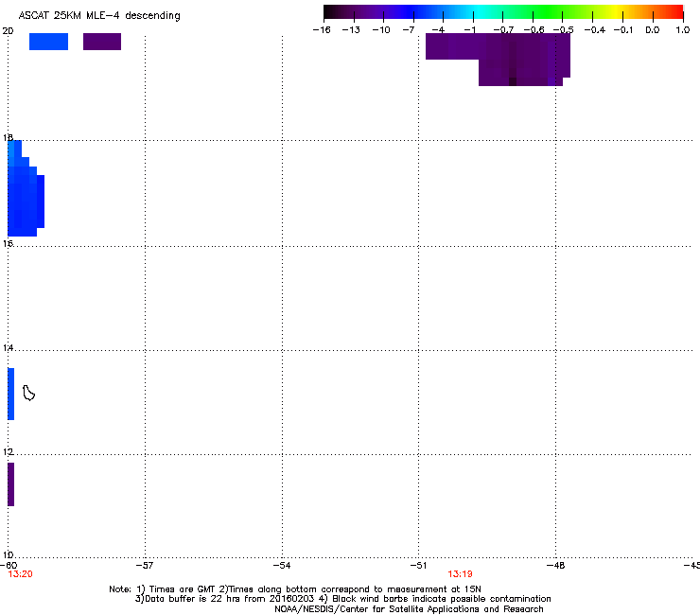
Task: Click the -51 longitude axis label
Action: point(418,566)
